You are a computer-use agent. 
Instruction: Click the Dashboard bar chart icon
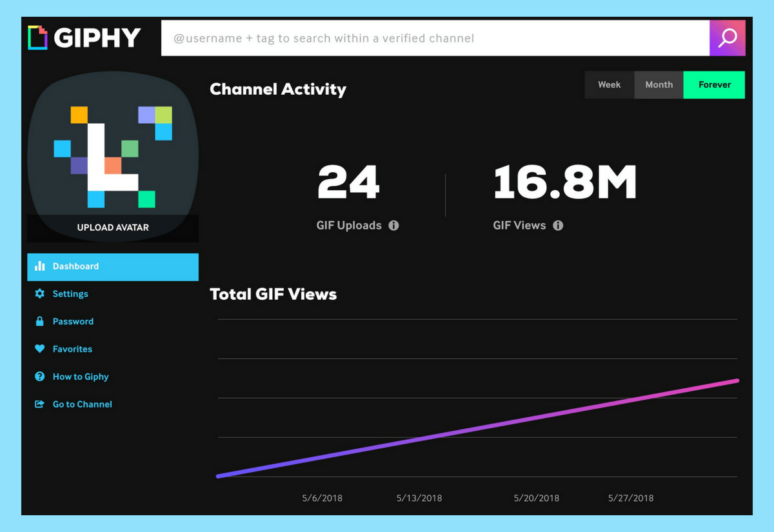pyautogui.click(x=39, y=266)
